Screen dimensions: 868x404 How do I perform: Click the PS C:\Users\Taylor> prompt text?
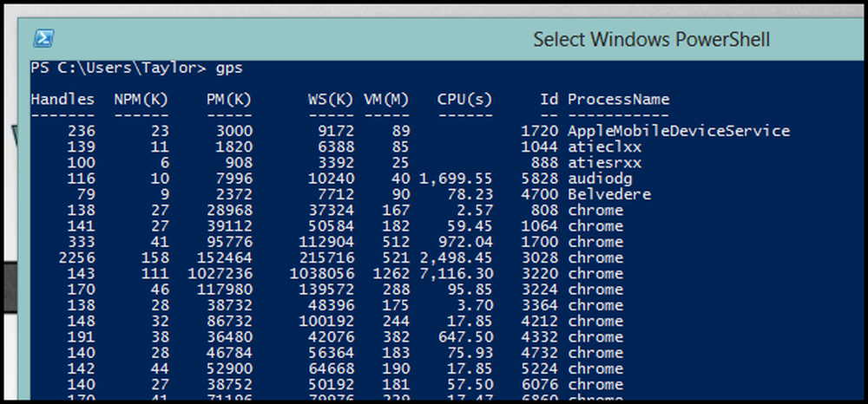[118, 68]
